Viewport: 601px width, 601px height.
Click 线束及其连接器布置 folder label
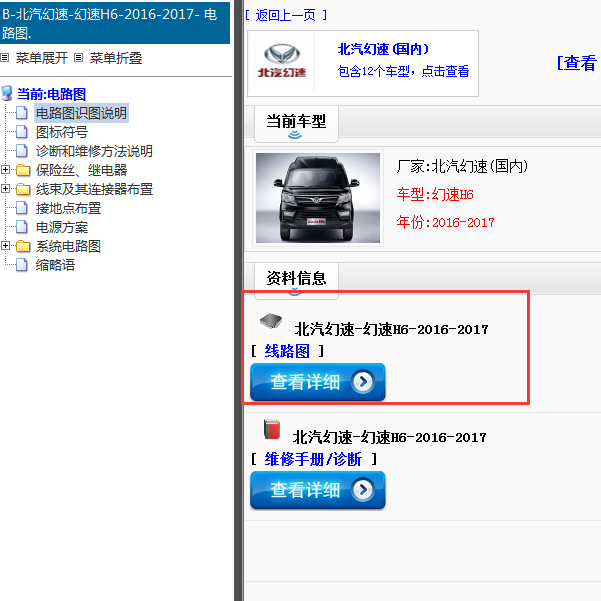pyautogui.click(x=94, y=189)
